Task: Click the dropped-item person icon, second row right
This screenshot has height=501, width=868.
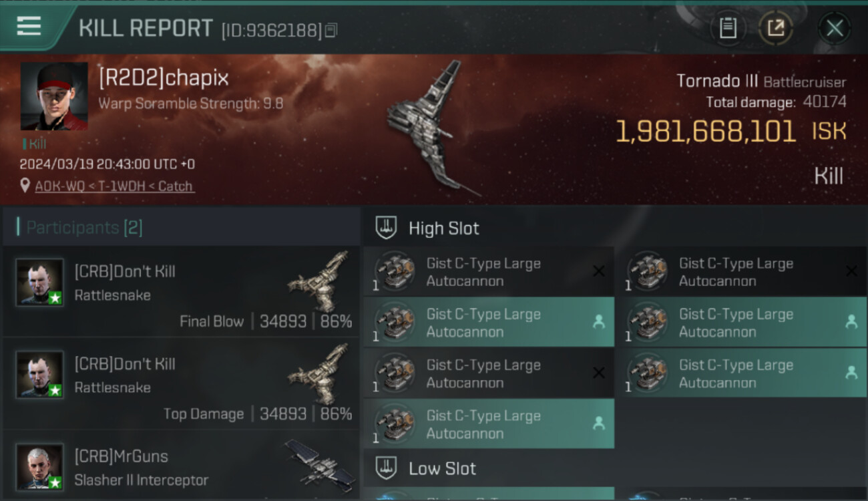Action: tap(851, 322)
